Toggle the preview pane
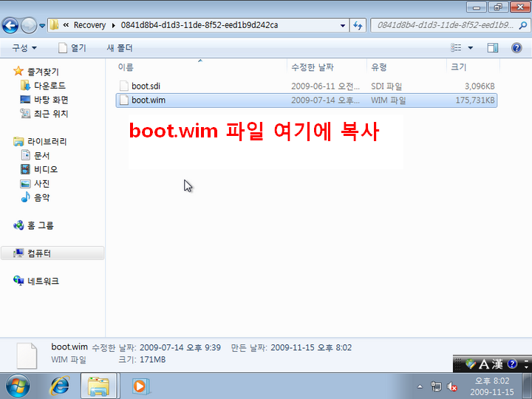Image resolution: width=532 pixels, height=399 pixels. (493, 48)
